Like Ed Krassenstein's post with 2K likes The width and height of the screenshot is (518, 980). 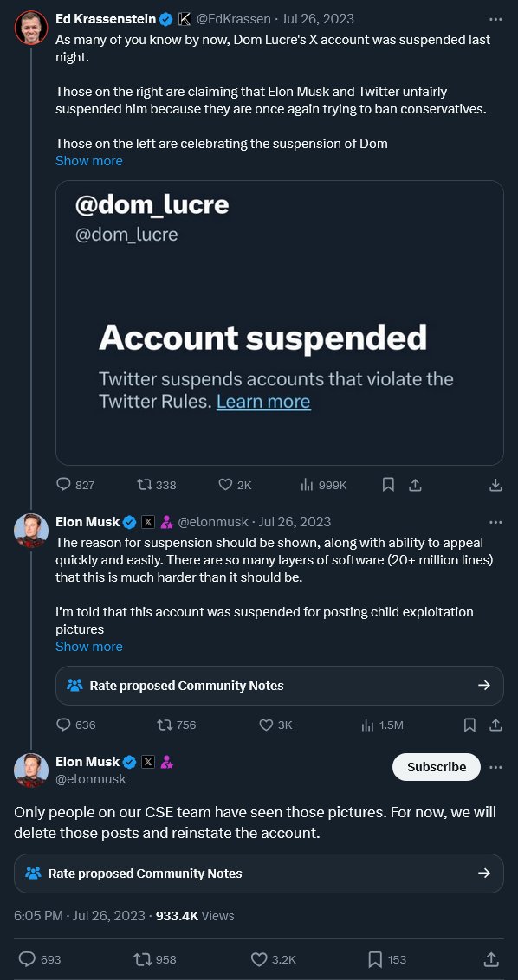235,485
